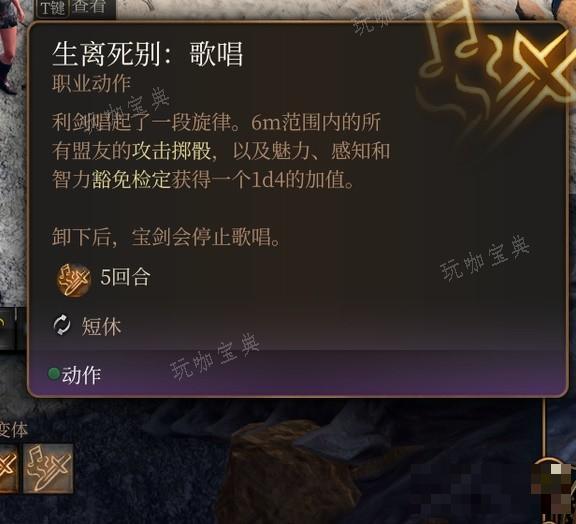Image resolution: width=576 pixels, height=524 pixels.
Task: Click the 职业动作 subtitle text
Action: (91, 83)
